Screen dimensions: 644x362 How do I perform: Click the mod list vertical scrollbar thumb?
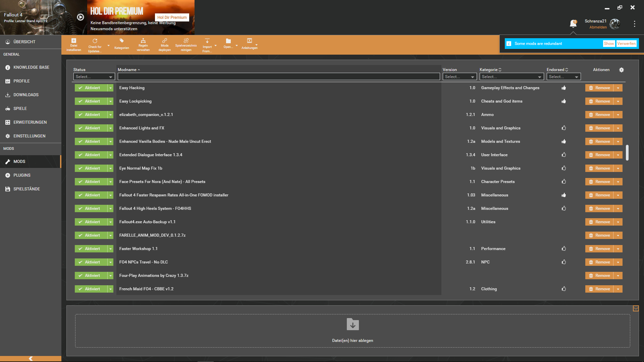pyautogui.click(x=627, y=153)
